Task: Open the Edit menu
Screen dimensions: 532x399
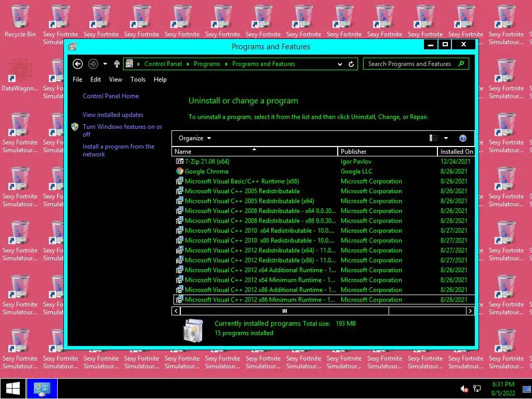Action: point(96,79)
